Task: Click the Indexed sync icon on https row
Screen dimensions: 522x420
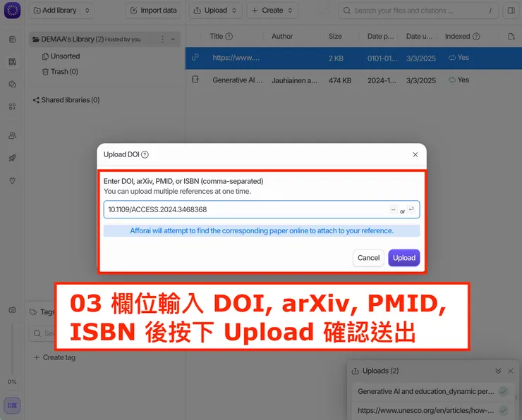Action: [451, 58]
